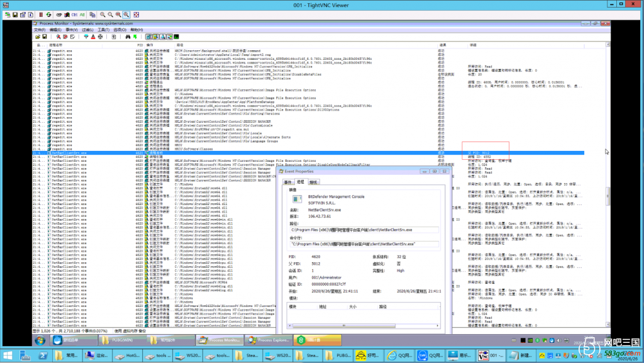
Task: Open local Windows Start button
Action: coord(8,355)
